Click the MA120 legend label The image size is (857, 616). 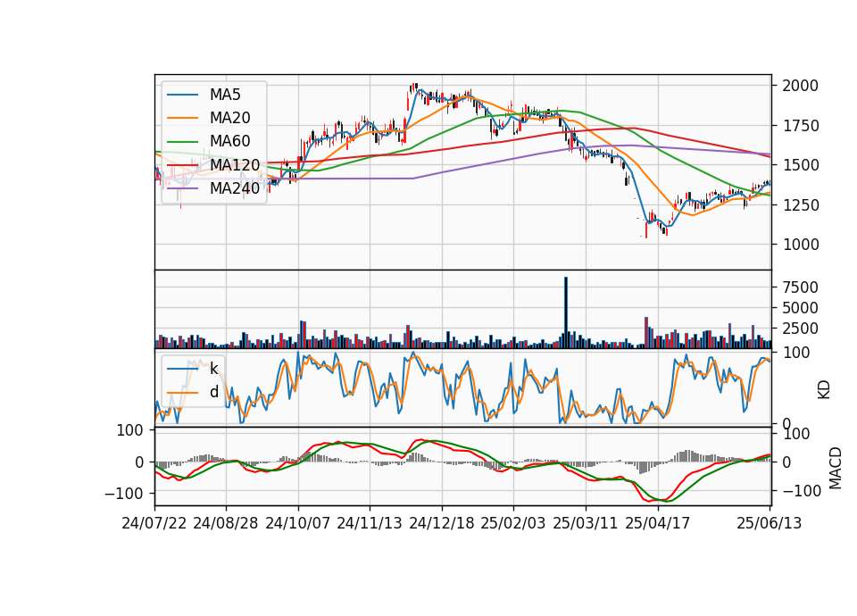(x=235, y=164)
